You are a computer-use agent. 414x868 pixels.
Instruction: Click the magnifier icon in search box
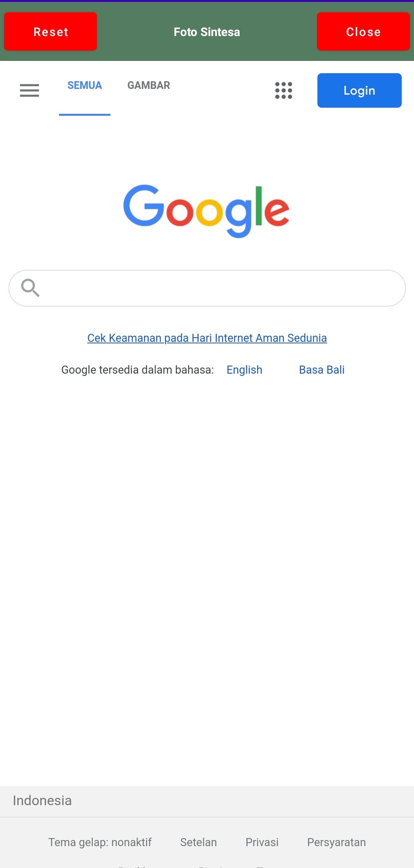coord(30,288)
